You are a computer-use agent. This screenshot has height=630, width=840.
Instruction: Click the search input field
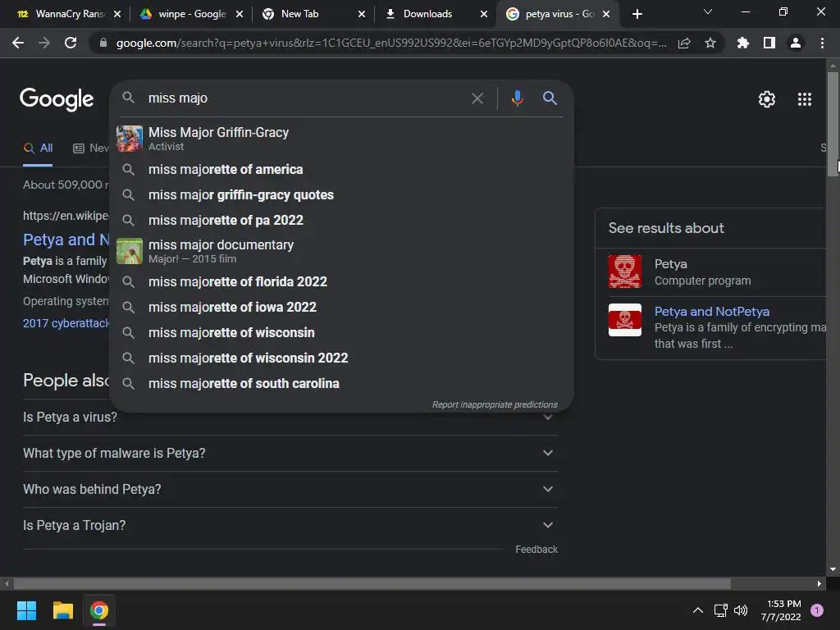click(305, 98)
